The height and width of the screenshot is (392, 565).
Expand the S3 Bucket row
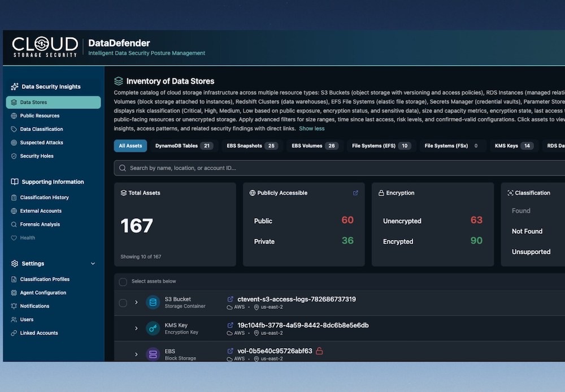coord(136,302)
